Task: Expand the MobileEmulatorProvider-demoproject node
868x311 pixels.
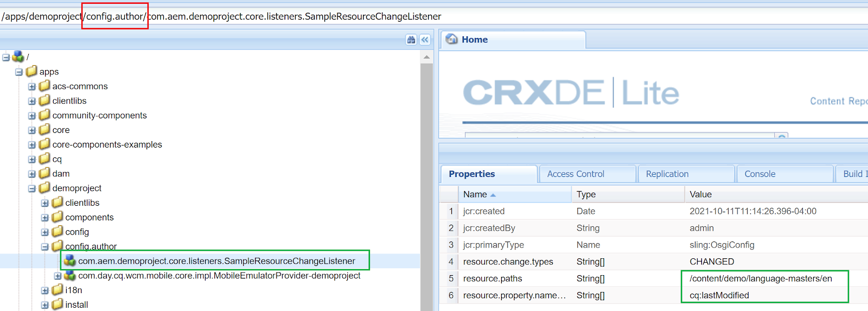Action: 58,276
